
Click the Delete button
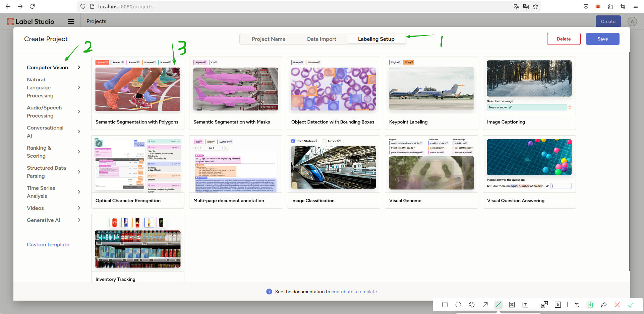564,39
